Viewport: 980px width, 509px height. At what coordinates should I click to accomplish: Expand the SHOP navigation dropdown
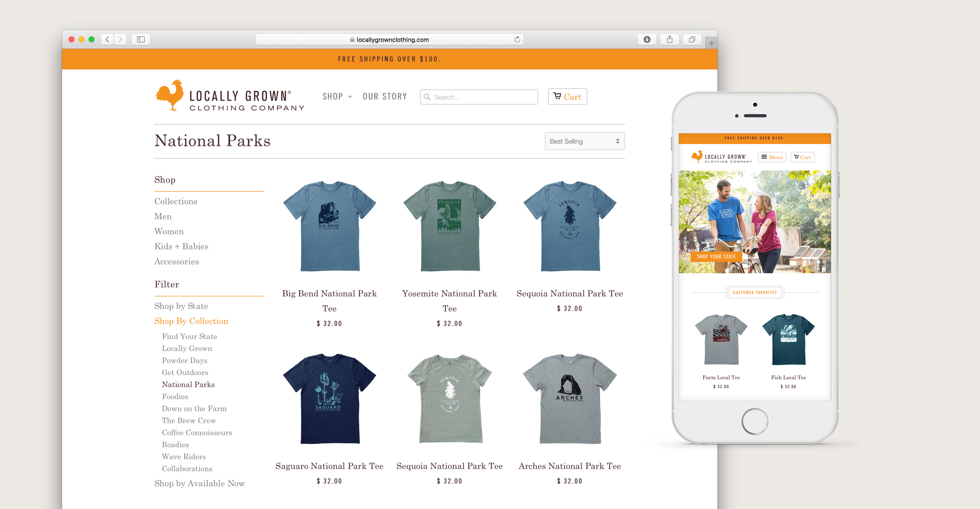point(337,97)
